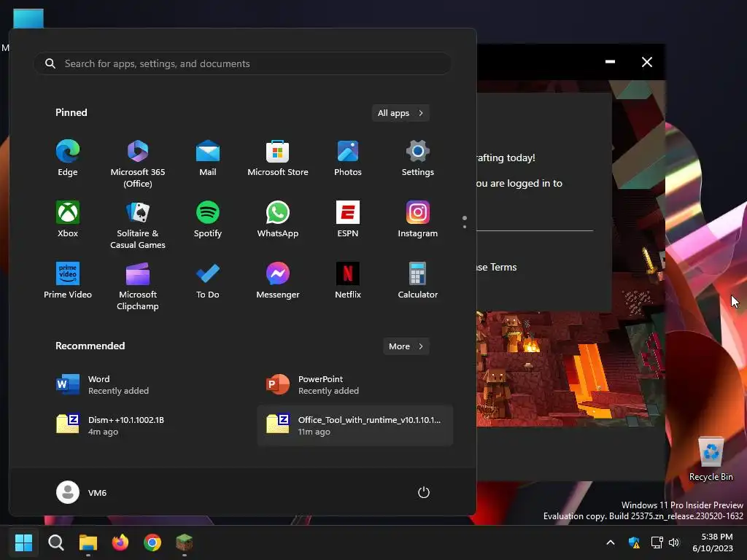The image size is (747, 560).
Task: Expand More recommended items
Action: point(406,346)
